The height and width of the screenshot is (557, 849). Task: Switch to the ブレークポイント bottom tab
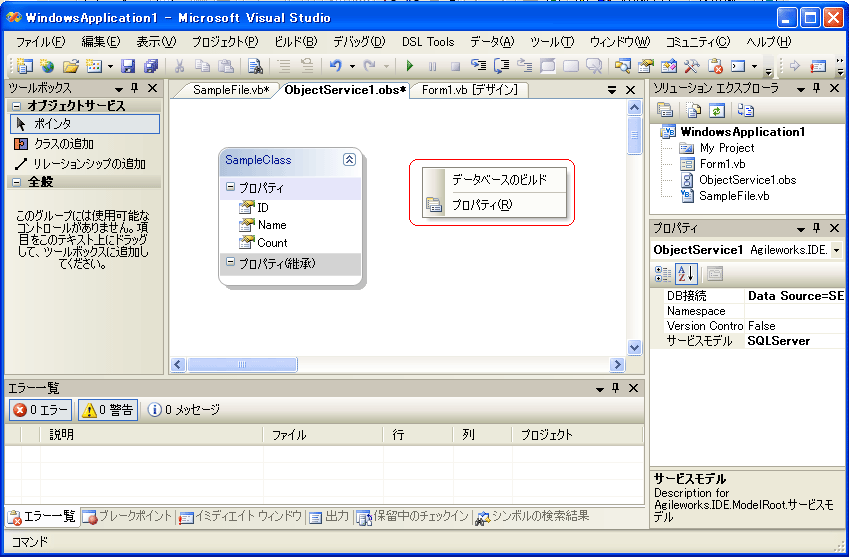point(127,517)
